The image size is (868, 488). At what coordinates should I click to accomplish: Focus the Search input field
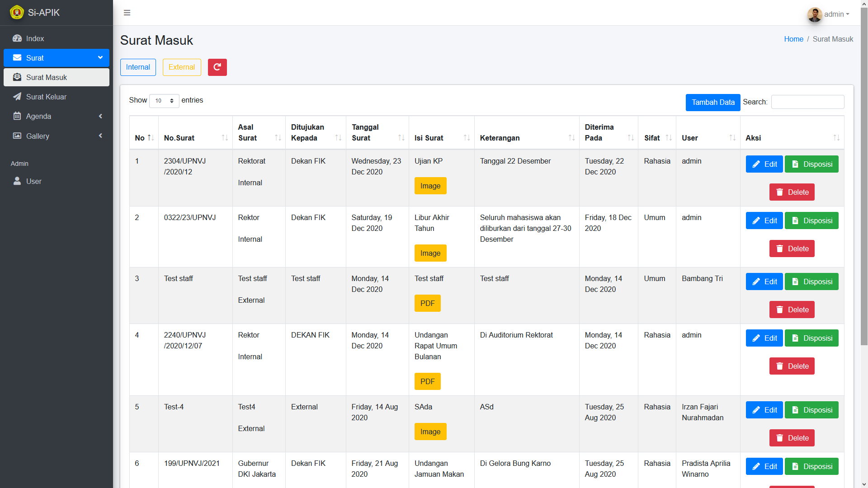[807, 102]
